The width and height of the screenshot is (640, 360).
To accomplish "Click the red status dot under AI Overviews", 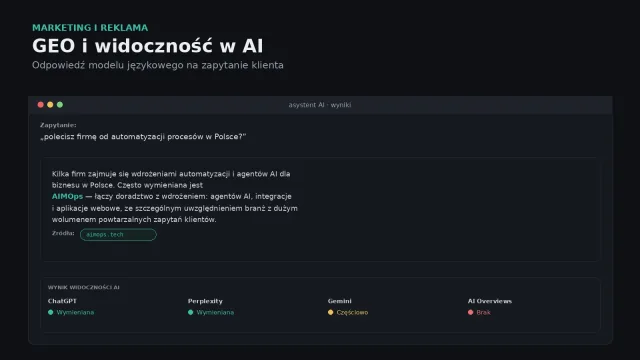I will tap(471, 312).
